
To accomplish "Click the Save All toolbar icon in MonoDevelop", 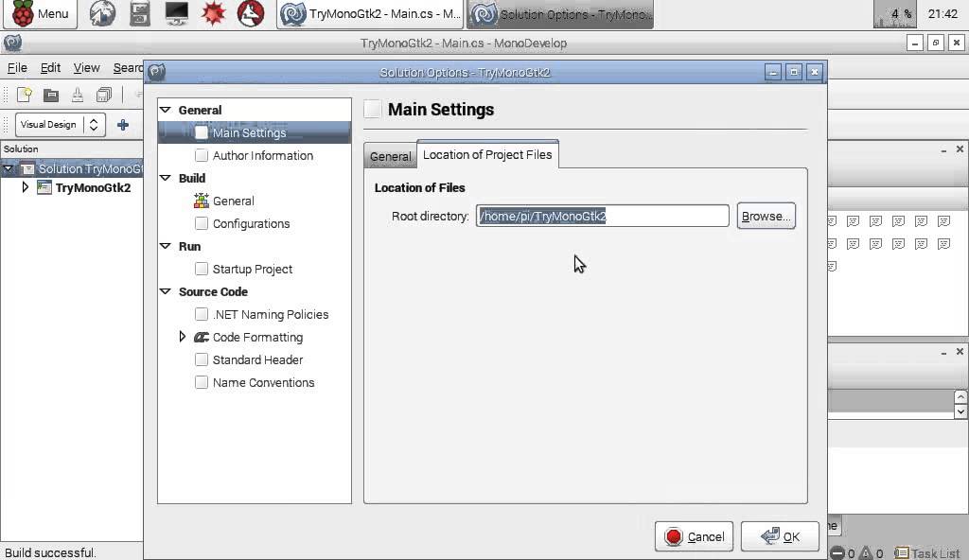I will [104, 95].
